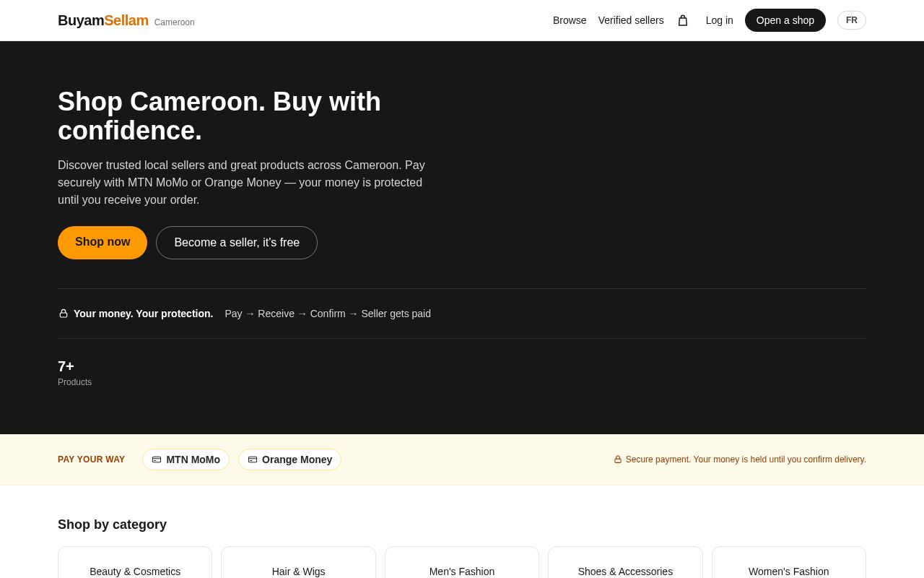Viewport: 924px width, 578px height.
Task: Click the '7+' products count
Action: coord(66,366)
